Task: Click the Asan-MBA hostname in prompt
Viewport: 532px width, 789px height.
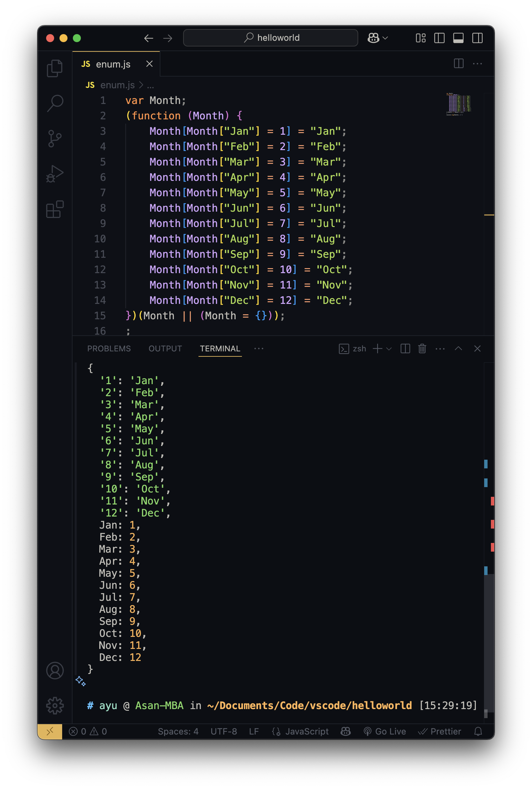Action: pos(159,705)
